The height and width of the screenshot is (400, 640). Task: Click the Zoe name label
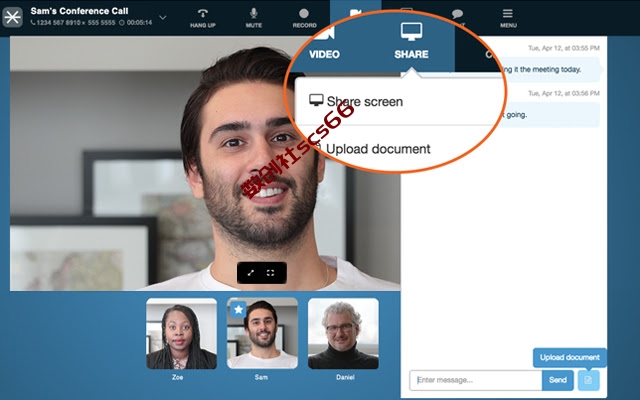[x=177, y=377]
